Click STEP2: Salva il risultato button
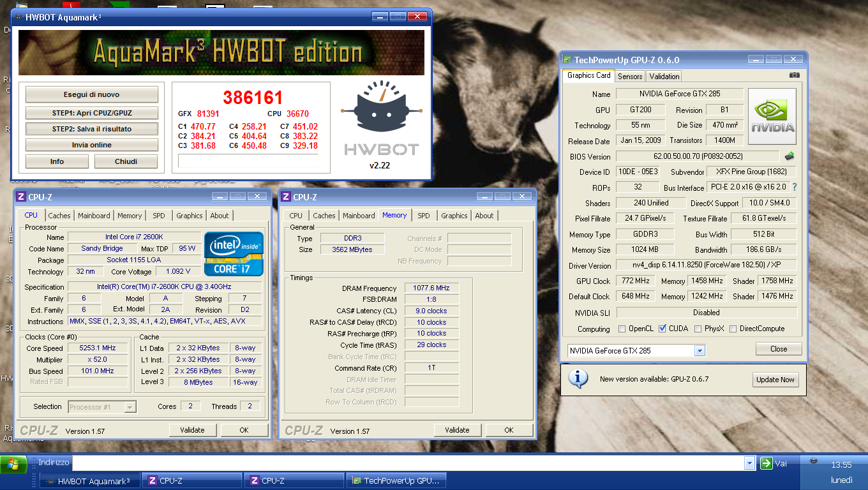868x490 pixels. (91, 129)
